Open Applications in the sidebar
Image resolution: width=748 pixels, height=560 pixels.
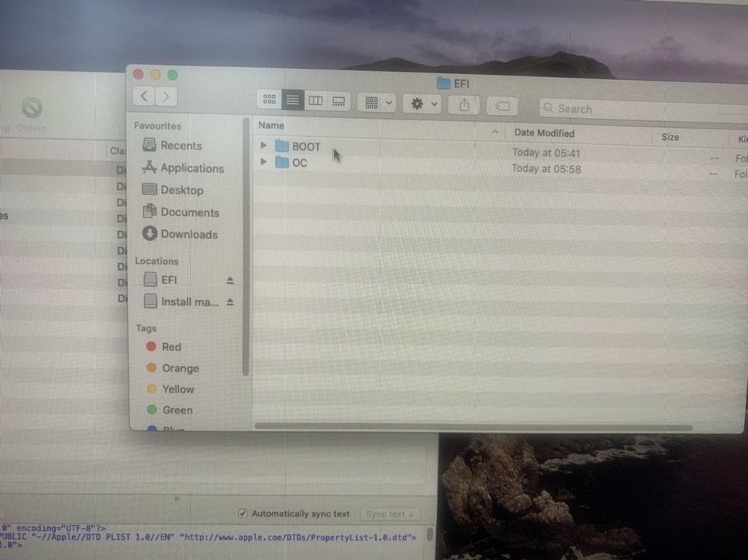coord(183,168)
